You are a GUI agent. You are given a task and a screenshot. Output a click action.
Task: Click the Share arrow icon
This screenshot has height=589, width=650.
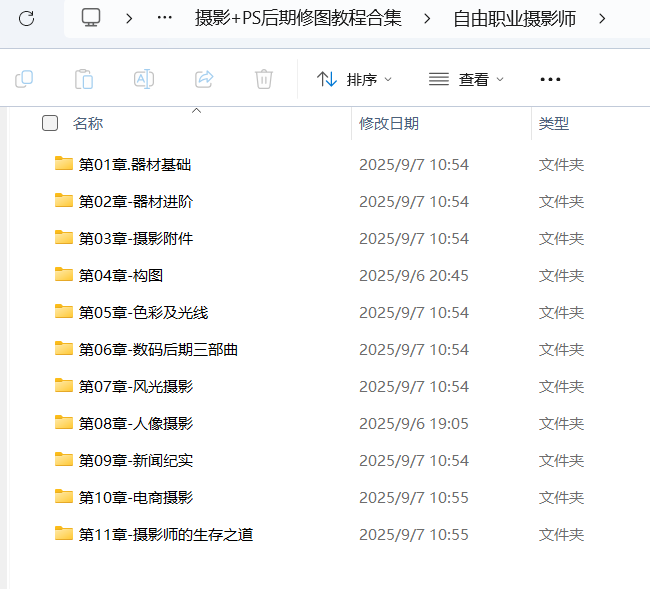(204, 79)
